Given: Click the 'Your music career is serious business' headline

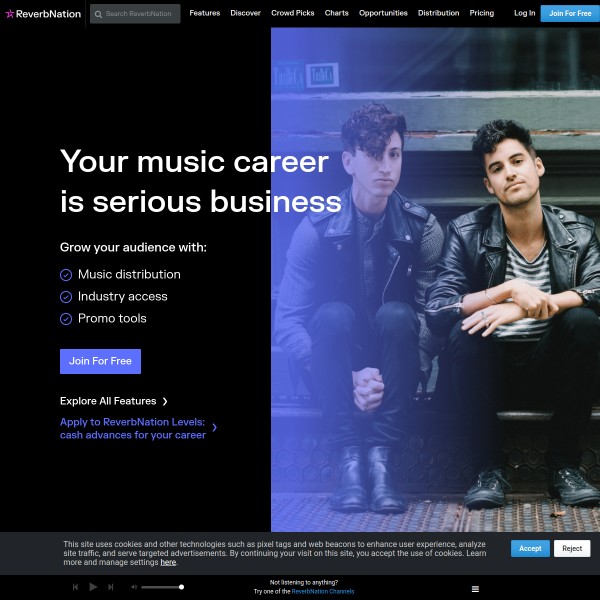Looking at the screenshot, I should tap(201, 181).
